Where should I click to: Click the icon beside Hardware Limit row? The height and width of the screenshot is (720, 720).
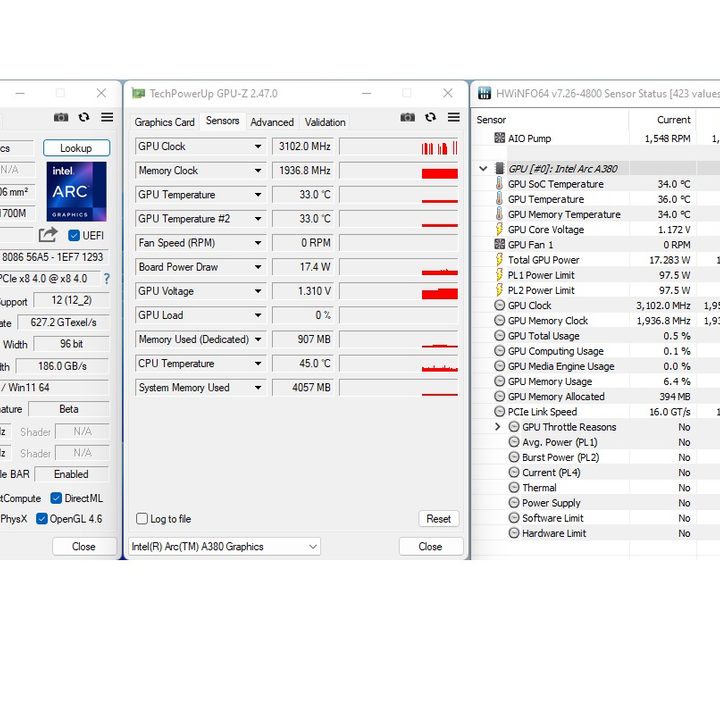[514, 533]
